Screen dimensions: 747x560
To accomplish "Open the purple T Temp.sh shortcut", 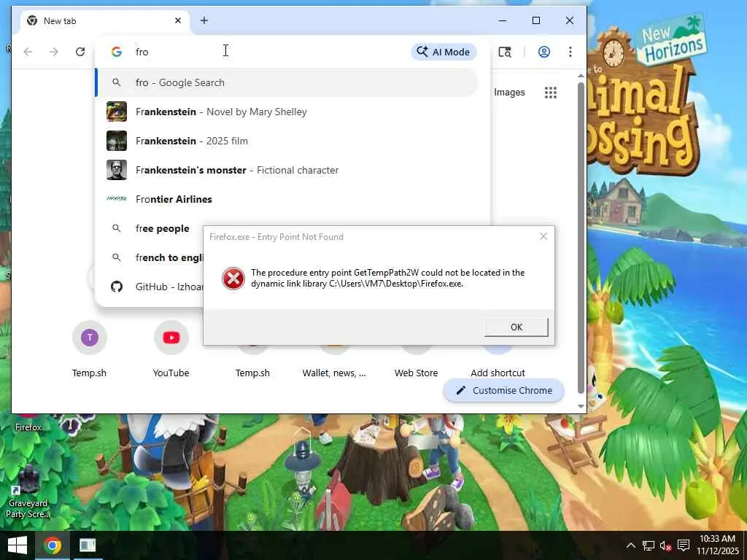I will 90,338.
